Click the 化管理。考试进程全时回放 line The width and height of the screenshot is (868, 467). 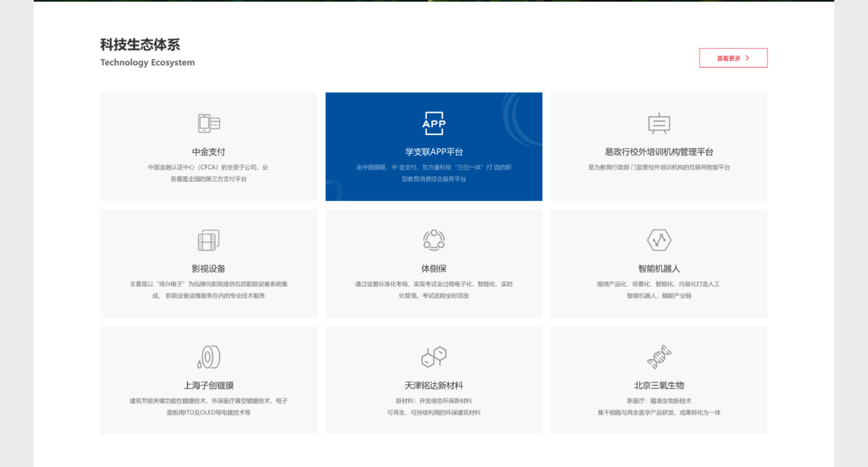434,296
